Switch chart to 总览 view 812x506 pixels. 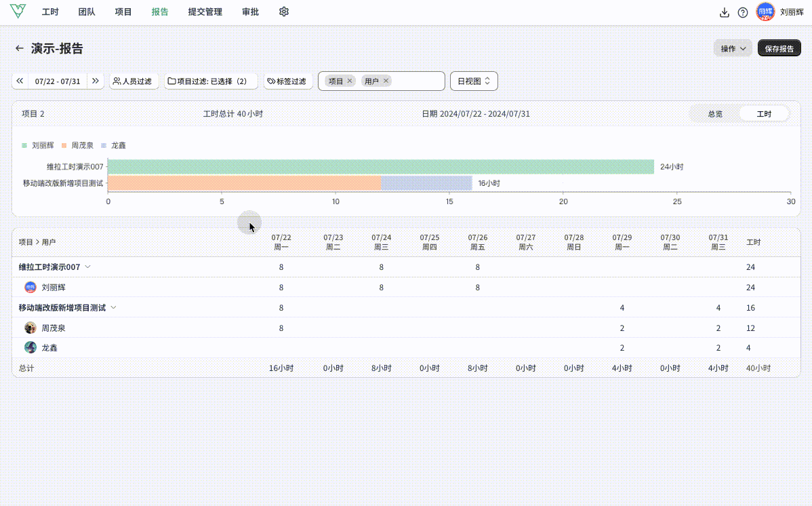pos(714,114)
